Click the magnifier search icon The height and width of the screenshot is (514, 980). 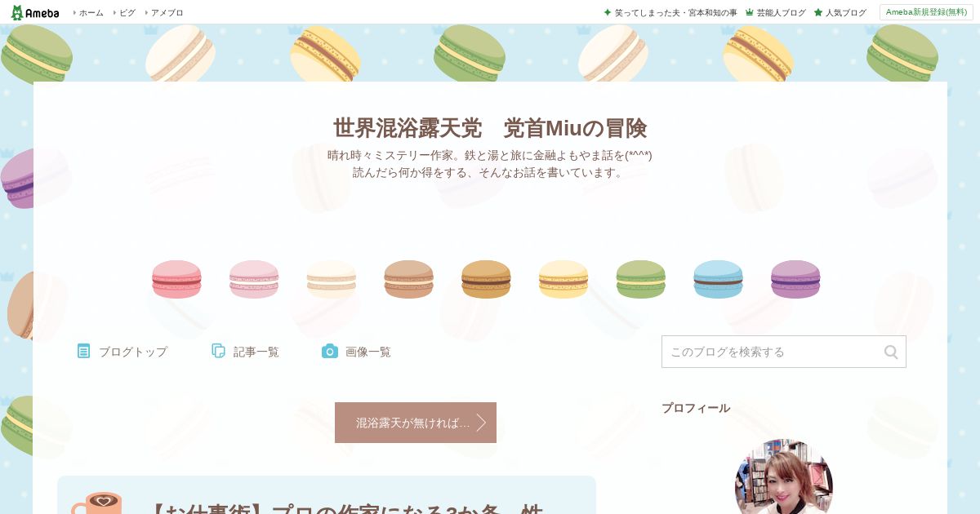(x=891, y=352)
